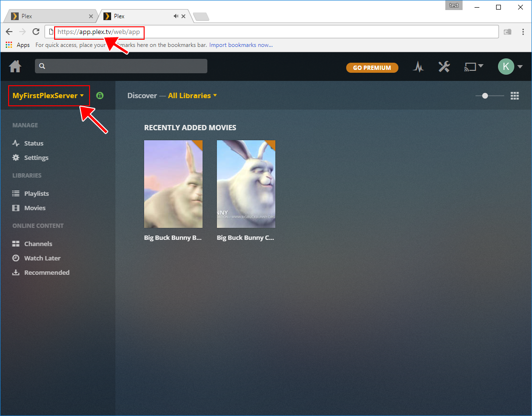Open the cast player selector icon
Image resolution: width=532 pixels, height=416 pixels.
point(473,67)
